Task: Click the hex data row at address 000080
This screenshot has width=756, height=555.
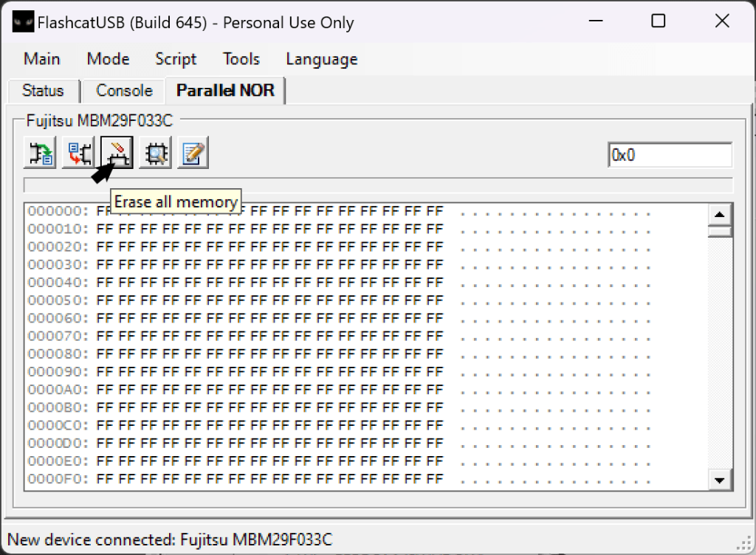Action: [269, 354]
